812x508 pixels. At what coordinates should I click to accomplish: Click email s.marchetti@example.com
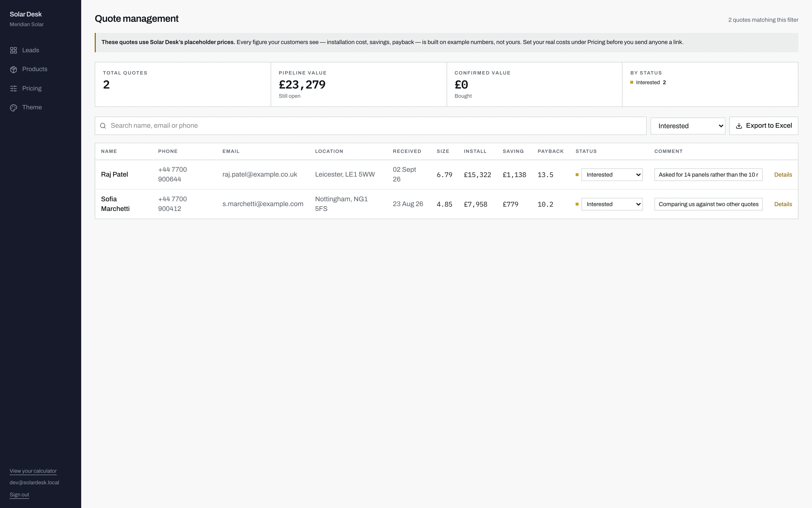click(263, 204)
